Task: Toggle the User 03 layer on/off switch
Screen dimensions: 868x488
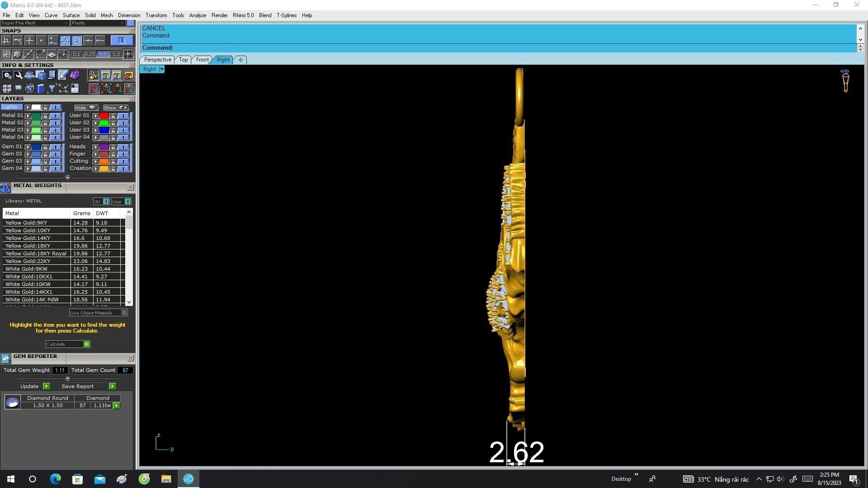Action: point(123,130)
